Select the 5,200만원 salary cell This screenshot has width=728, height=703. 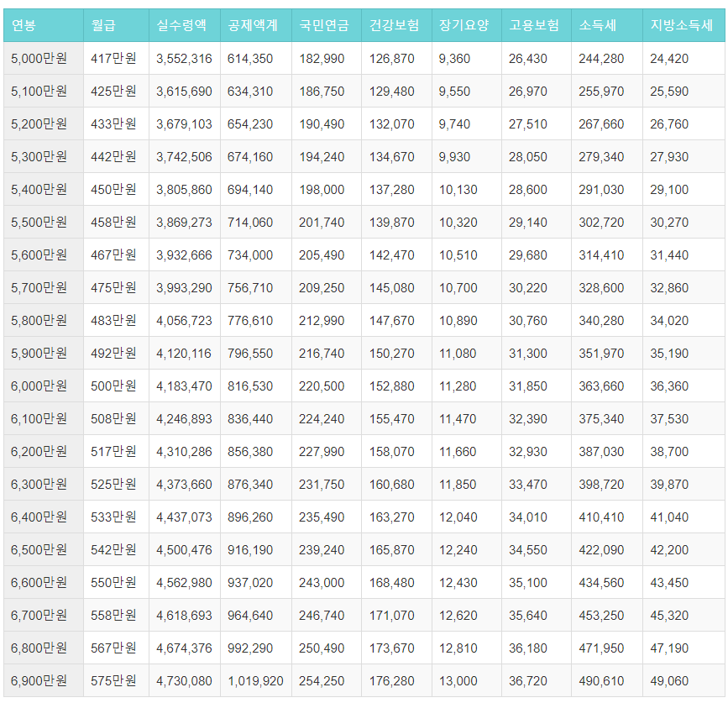click(x=44, y=124)
